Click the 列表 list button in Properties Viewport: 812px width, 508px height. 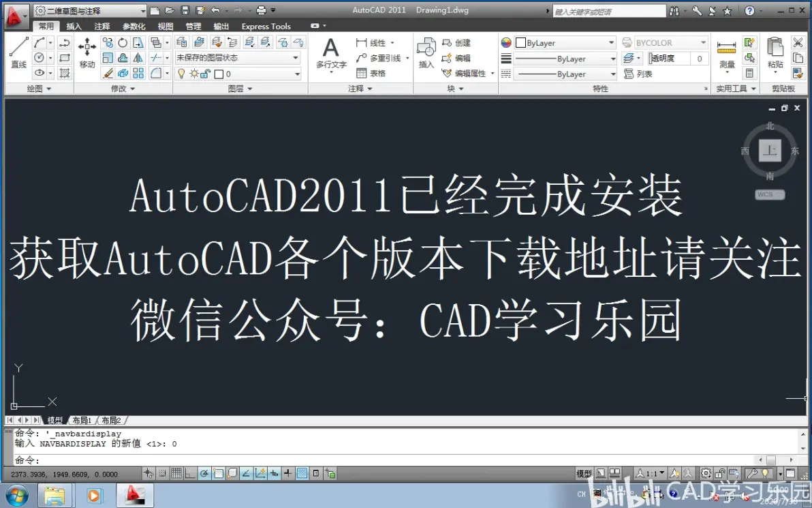[638, 74]
